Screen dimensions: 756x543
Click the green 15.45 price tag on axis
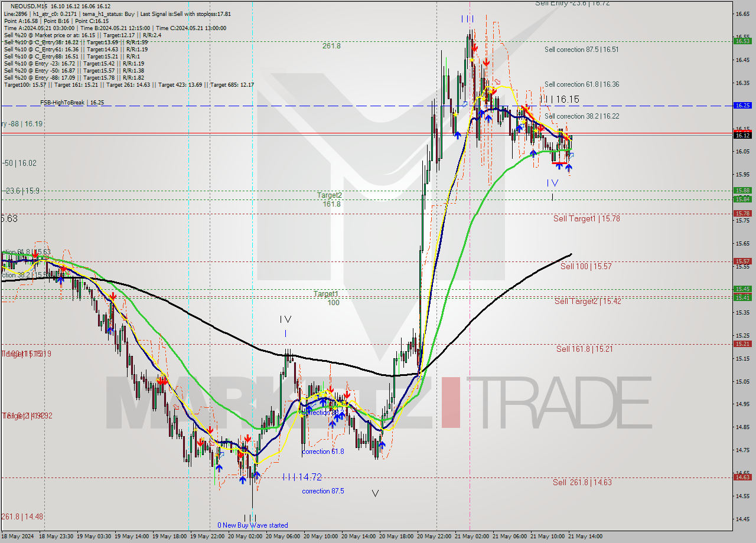[742, 289]
